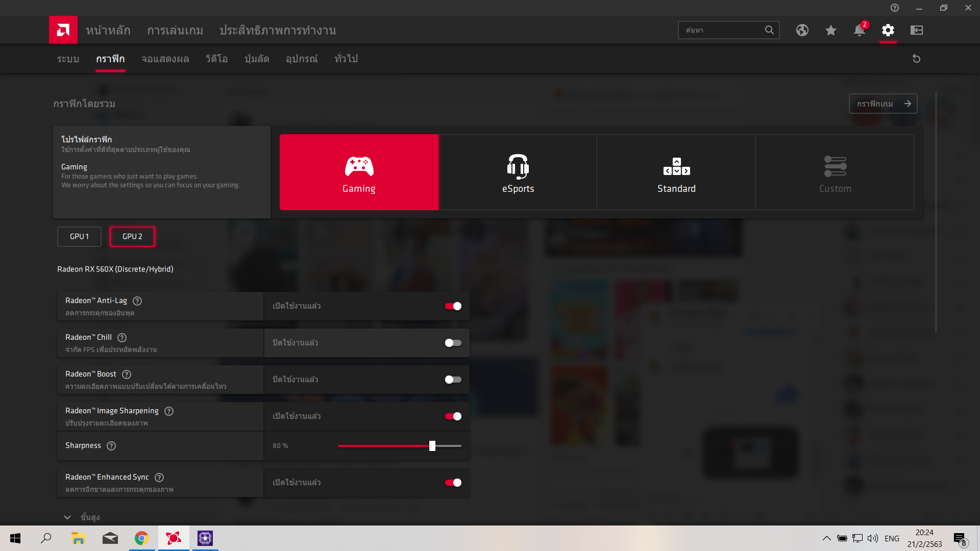Disable Radeon Image Sharpening toggle
Image resolution: width=980 pixels, height=551 pixels.
453,416
